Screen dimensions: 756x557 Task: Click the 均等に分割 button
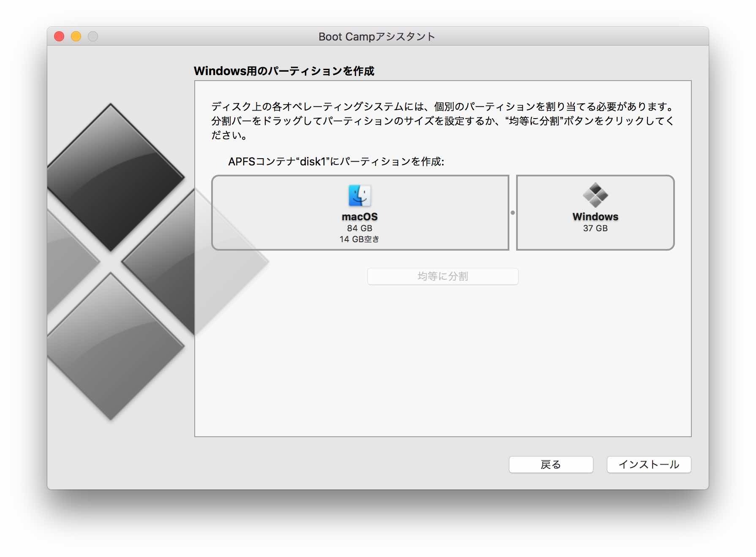coord(443,276)
